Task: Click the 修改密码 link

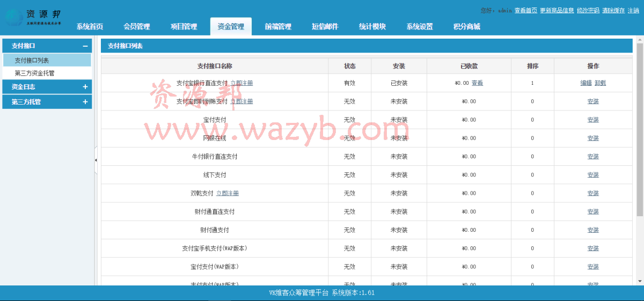Action: coord(588,10)
